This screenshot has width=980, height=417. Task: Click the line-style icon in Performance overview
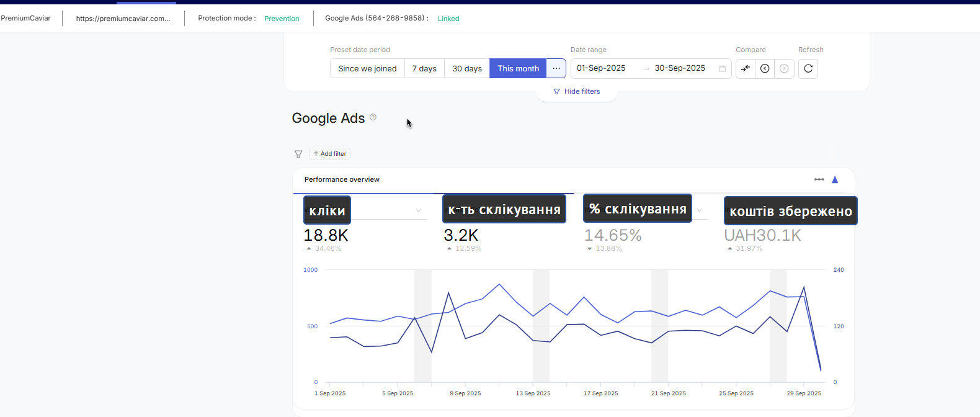coord(819,179)
